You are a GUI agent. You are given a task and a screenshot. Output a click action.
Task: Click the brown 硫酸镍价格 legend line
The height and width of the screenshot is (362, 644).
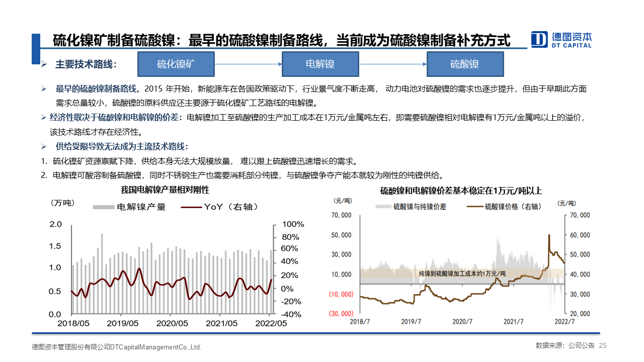[475, 206]
